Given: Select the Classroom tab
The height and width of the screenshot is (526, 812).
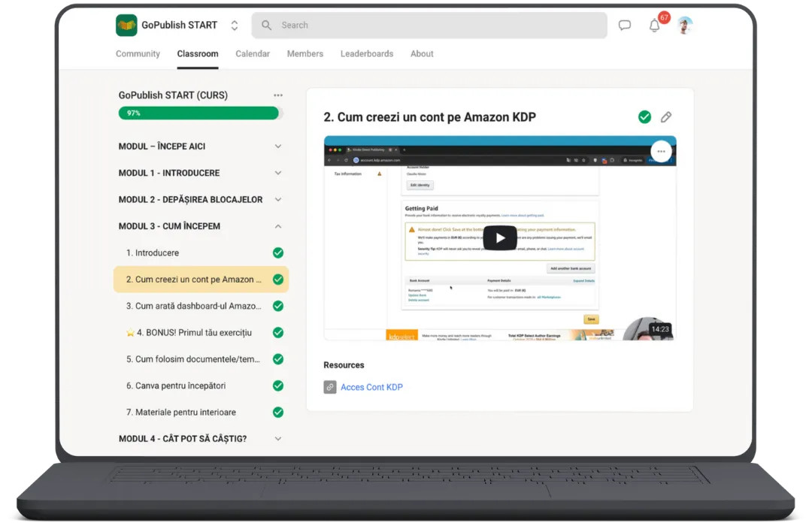Looking at the screenshot, I should pos(198,54).
